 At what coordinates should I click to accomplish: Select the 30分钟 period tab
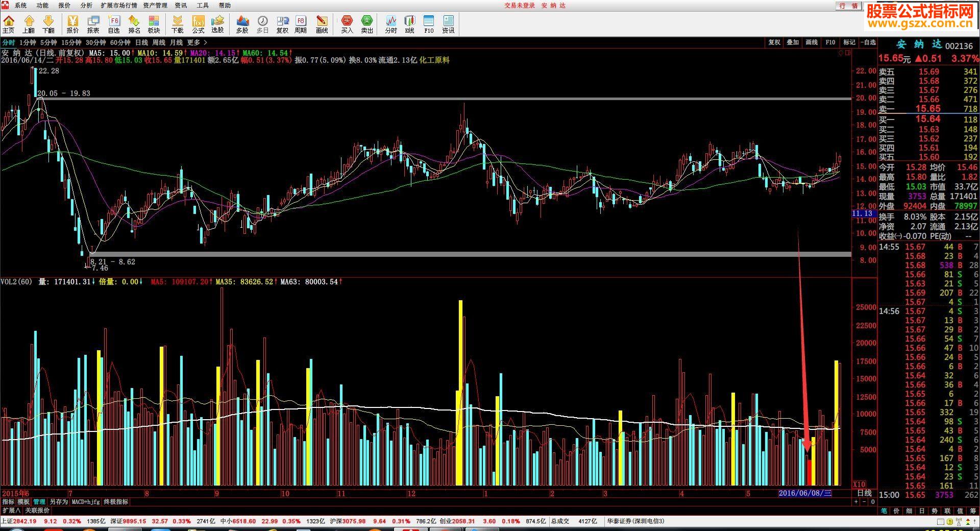(96, 42)
